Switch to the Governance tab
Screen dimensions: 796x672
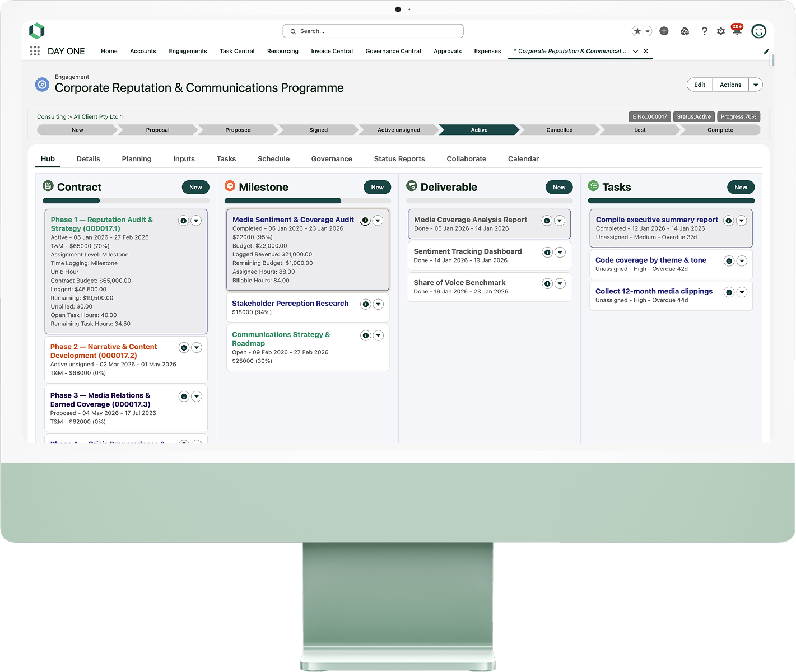pos(332,159)
